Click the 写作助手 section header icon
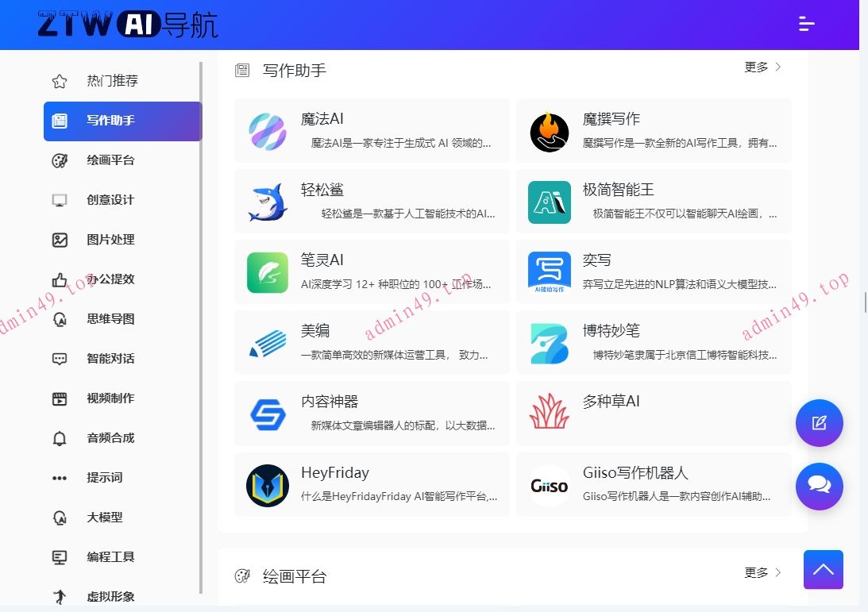Image resolution: width=868 pixels, height=612 pixels. point(241,70)
